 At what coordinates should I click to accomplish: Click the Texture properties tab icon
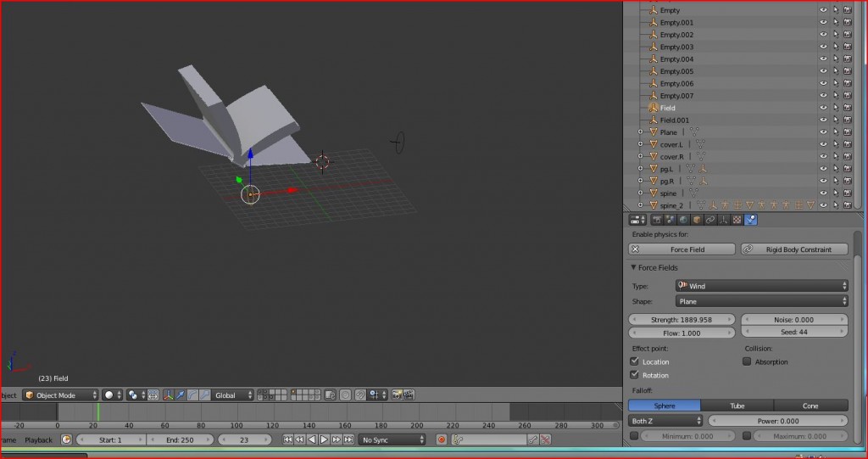[737, 220]
